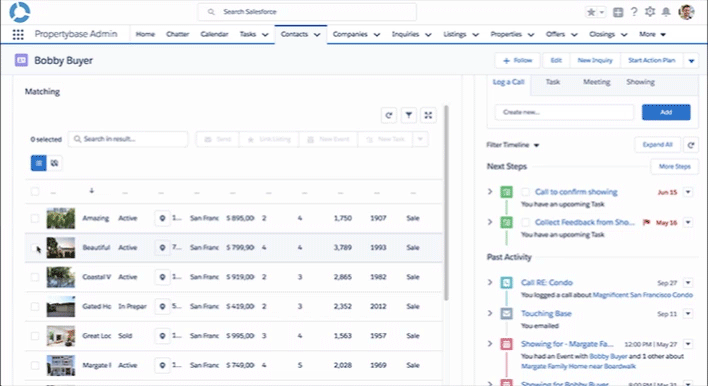This screenshot has height=386, width=708.
Task: Click the map pin for Margate listing
Action: click(163, 365)
